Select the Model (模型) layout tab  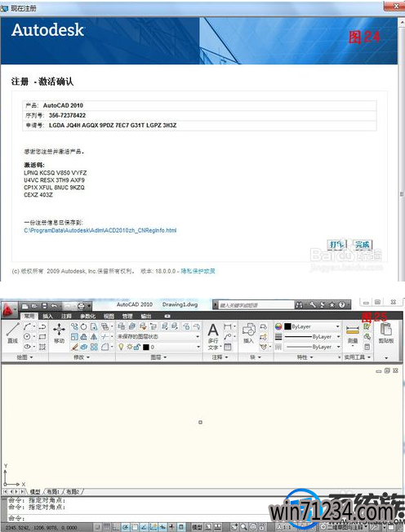35,491
